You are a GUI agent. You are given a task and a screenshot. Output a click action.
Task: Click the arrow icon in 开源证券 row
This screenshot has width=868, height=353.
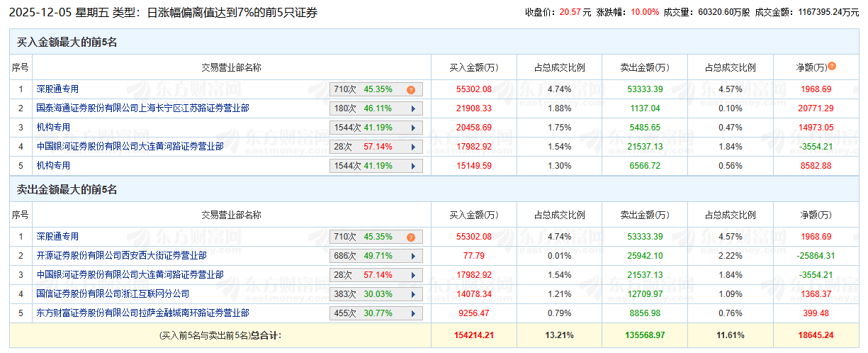pos(413,256)
